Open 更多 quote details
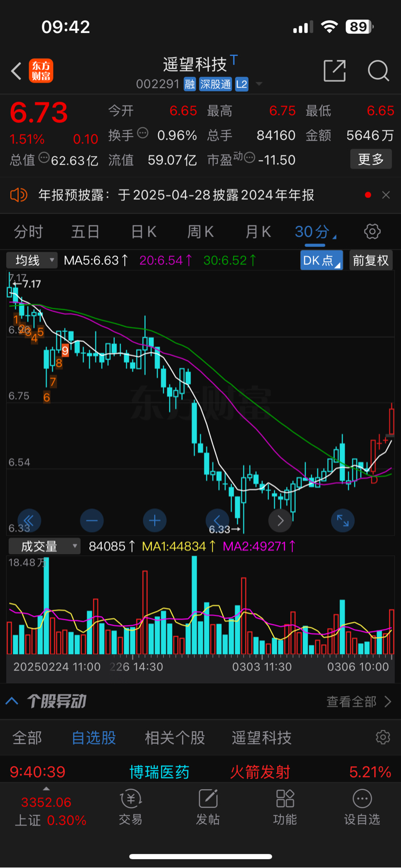 371,159
